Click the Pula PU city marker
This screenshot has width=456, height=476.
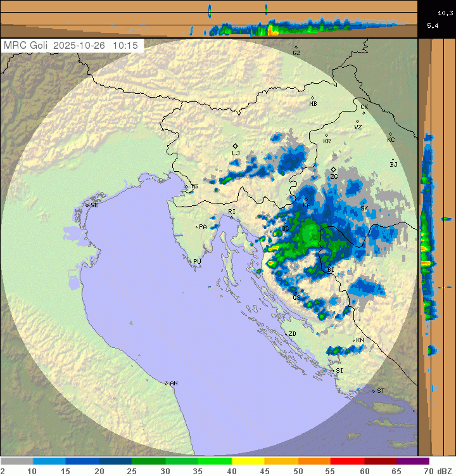191,261
